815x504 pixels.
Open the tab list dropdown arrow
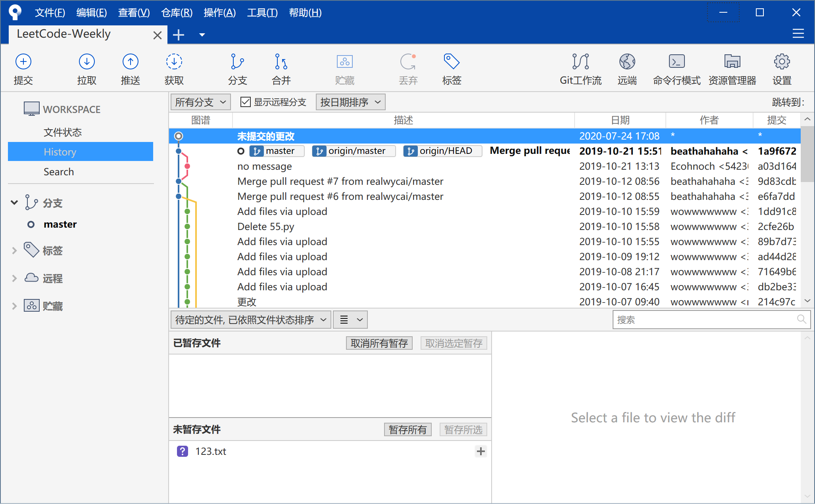202,35
